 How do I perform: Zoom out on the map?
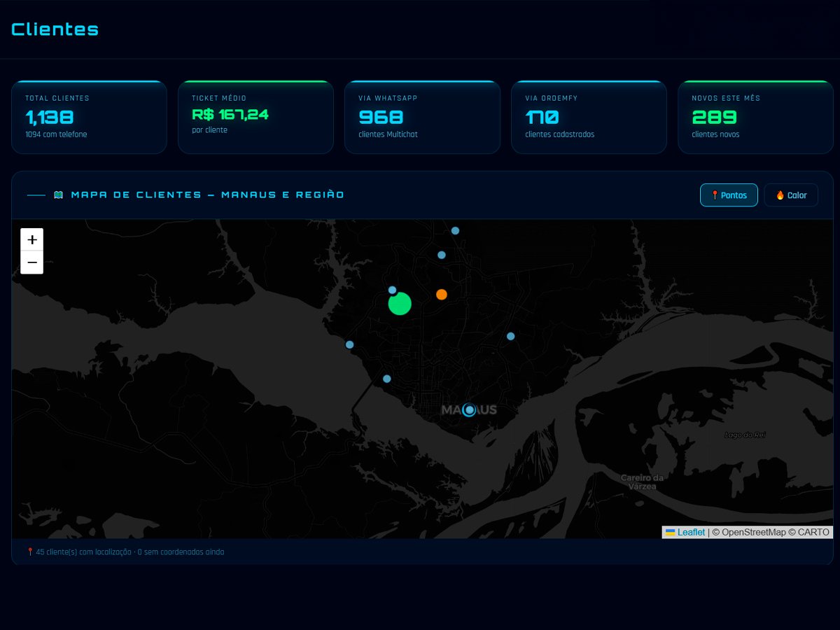point(31,262)
